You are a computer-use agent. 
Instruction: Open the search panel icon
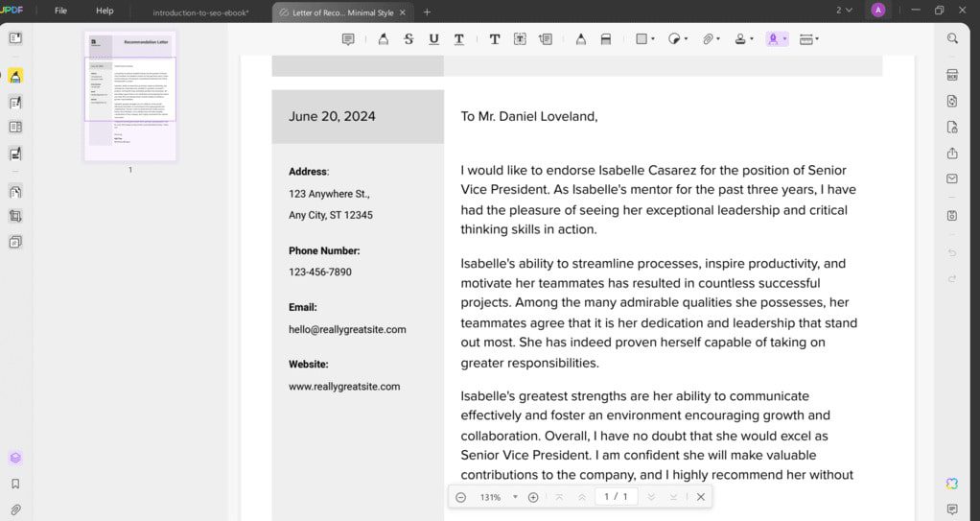(952, 38)
